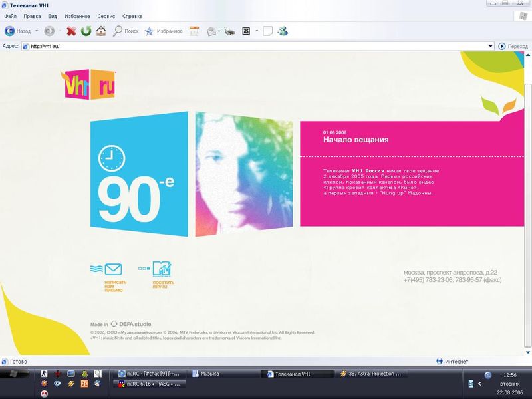
Task: Open the Сервис menu
Action: click(106, 16)
